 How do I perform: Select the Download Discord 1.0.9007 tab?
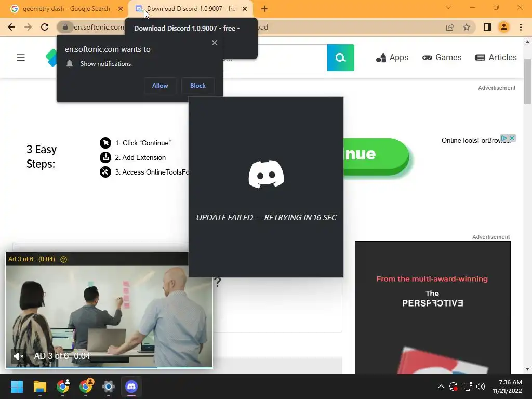[x=191, y=9]
